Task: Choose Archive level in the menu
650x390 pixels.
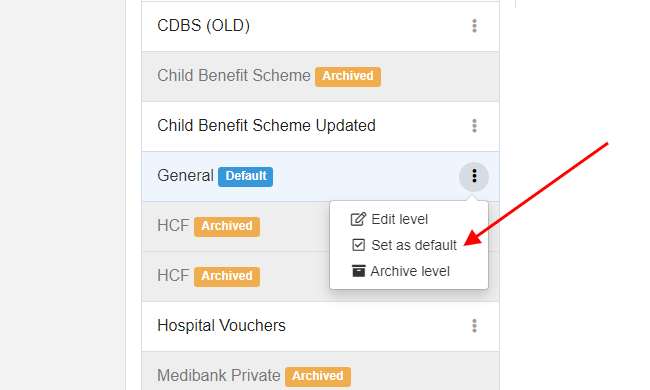Action: [x=400, y=271]
